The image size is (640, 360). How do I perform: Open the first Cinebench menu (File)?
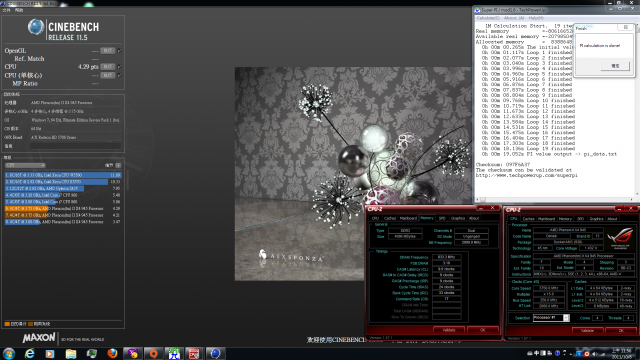click(6, 10)
